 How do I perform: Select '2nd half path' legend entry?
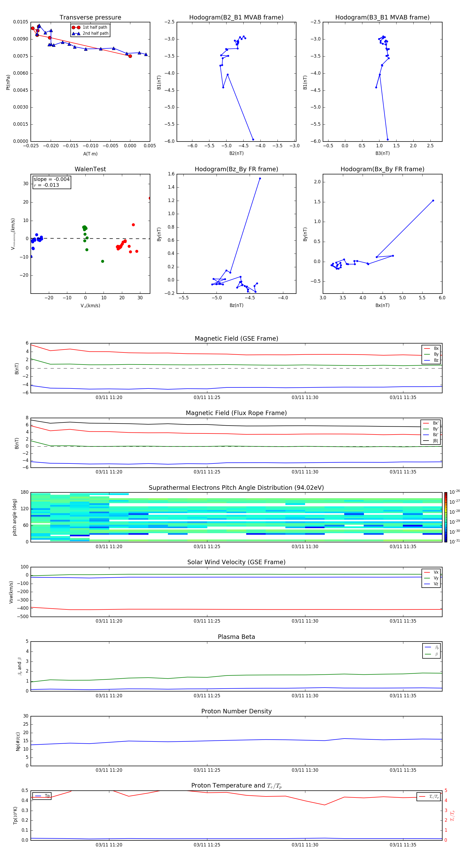pos(90,33)
